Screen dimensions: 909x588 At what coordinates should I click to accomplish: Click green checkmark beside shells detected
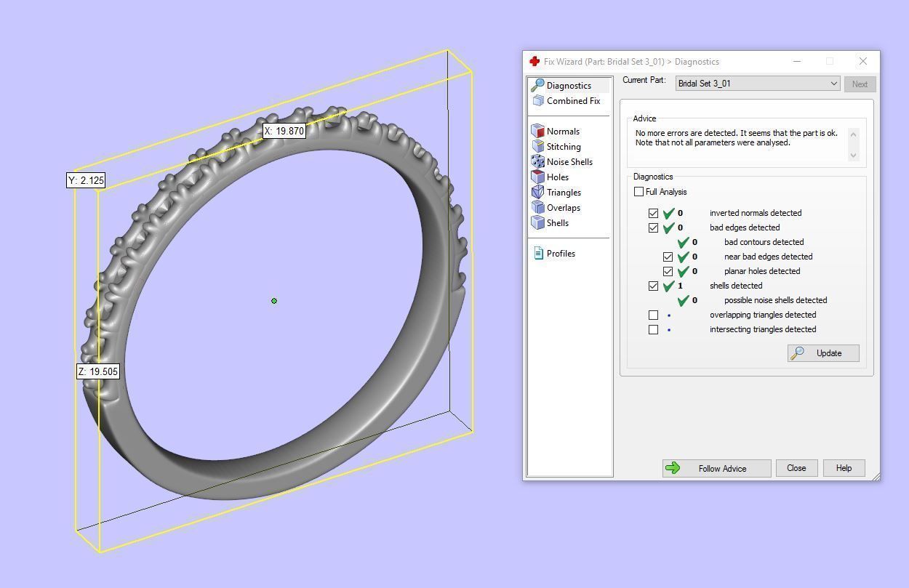[x=669, y=286]
